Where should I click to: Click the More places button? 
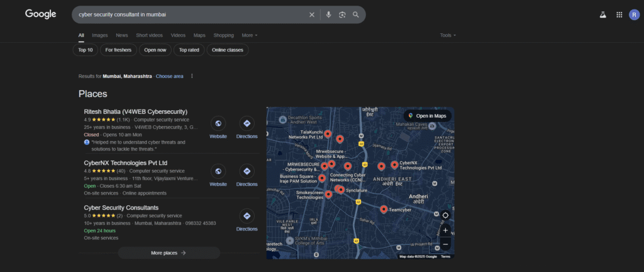(x=169, y=252)
